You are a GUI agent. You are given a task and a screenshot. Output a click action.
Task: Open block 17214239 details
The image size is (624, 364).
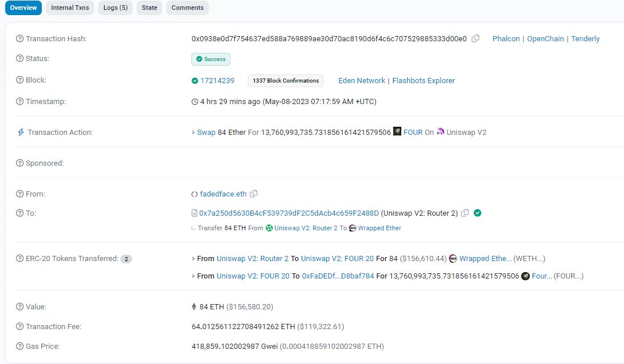[x=218, y=80]
